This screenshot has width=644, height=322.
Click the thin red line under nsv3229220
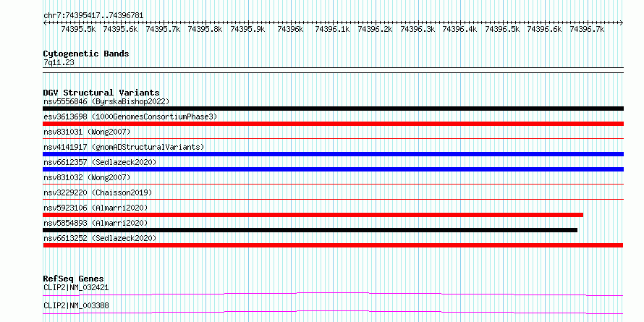(x=333, y=200)
